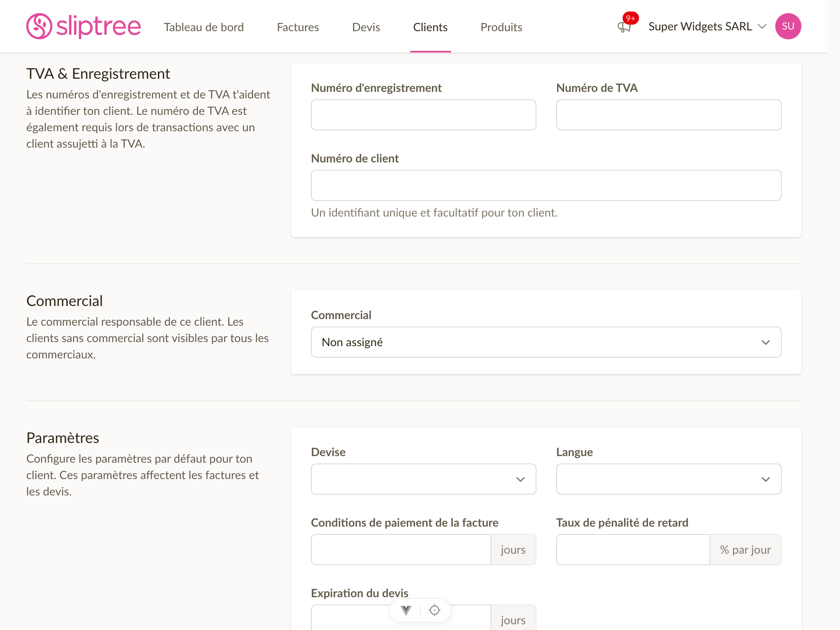
Task: Switch to the Factures tab
Action: click(298, 27)
